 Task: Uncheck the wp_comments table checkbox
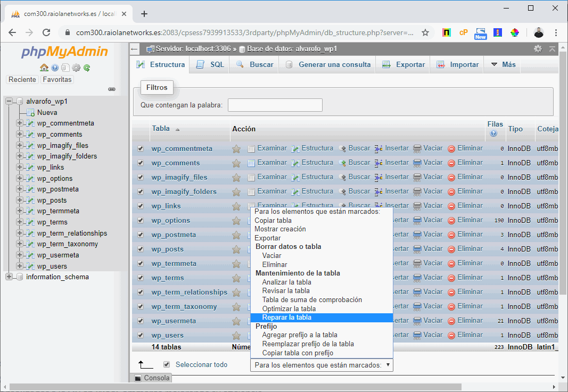click(140, 163)
